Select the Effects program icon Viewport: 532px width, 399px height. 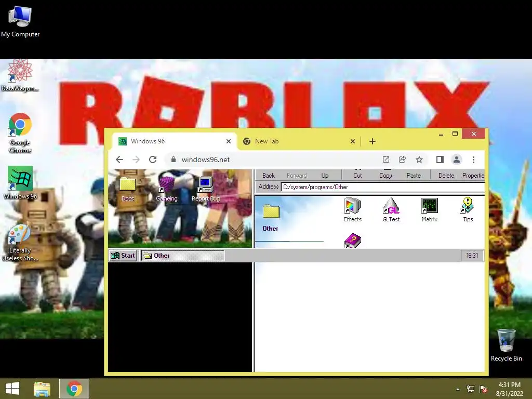click(x=353, y=210)
